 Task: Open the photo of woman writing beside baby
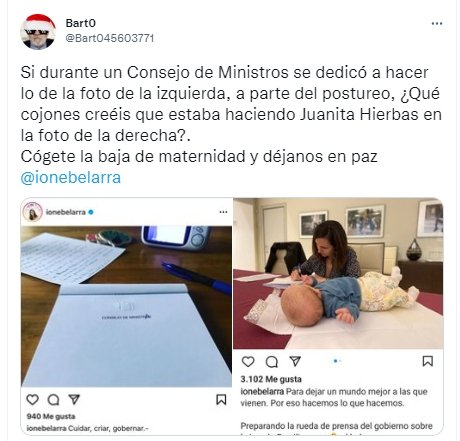tap(338, 273)
